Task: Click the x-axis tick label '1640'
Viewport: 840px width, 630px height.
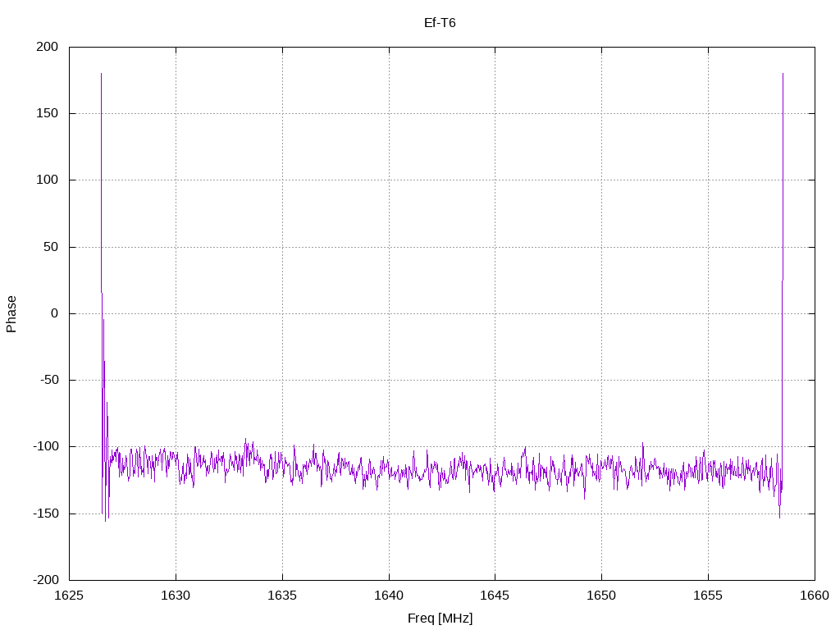Action: (389, 596)
